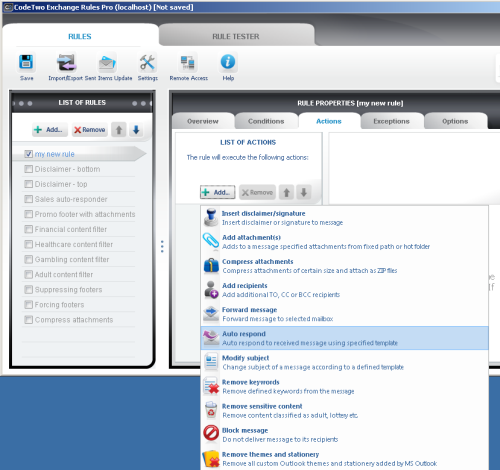Click Remove button in List of Actions
Screen dimensions: 500x470
pyautogui.click(x=257, y=192)
